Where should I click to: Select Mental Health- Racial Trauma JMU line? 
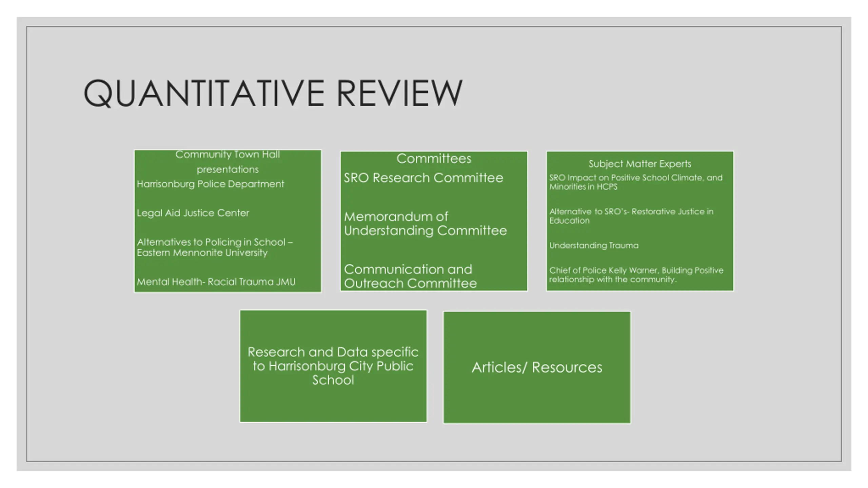[x=216, y=282]
